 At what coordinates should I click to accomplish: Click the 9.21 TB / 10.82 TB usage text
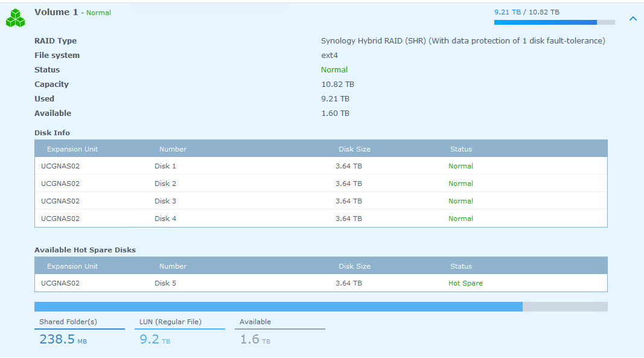click(526, 12)
